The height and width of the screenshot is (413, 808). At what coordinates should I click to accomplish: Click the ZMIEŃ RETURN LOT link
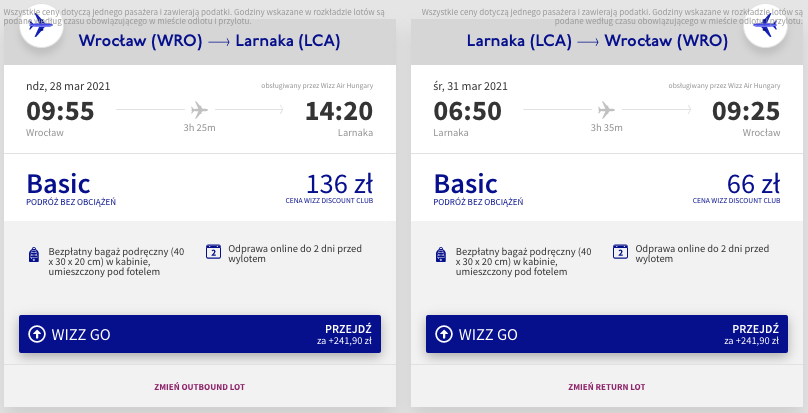[x=607, y=387]
